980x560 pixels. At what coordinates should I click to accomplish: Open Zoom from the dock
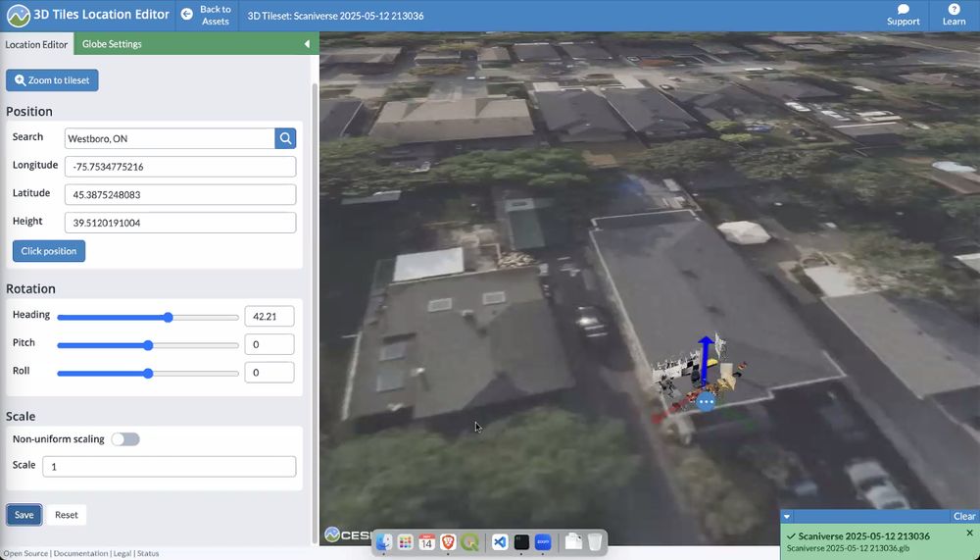click(x=543, y=541)
